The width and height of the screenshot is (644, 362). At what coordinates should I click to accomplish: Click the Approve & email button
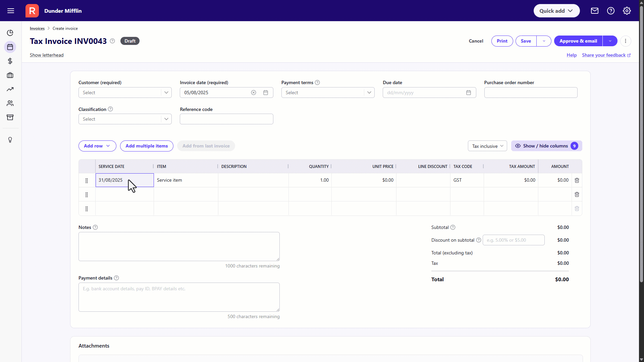[x=578, y=41]
